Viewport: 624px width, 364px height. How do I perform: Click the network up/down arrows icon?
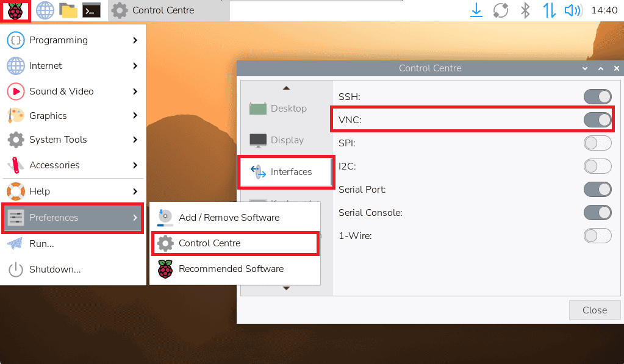(x=549, y=10)
